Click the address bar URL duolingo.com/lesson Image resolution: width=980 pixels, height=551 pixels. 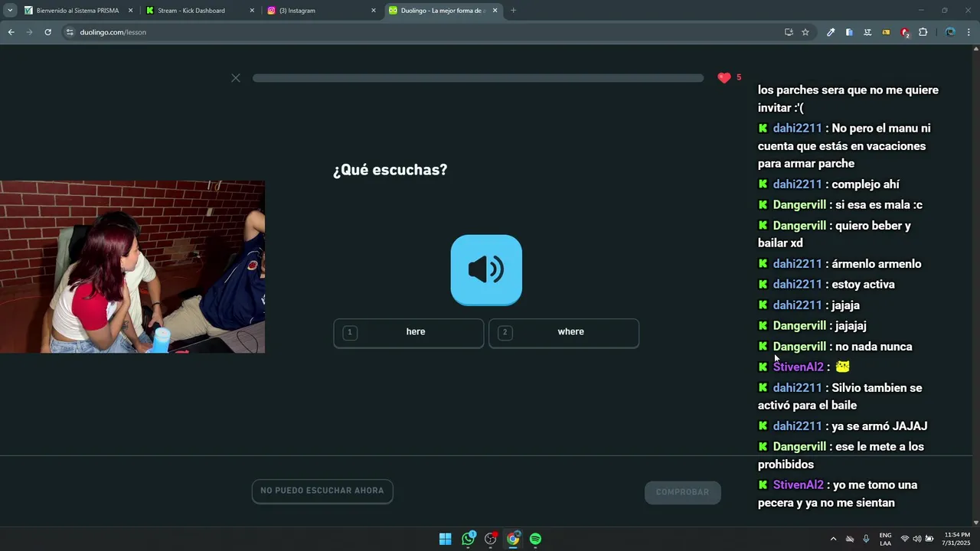pos(113,32)
